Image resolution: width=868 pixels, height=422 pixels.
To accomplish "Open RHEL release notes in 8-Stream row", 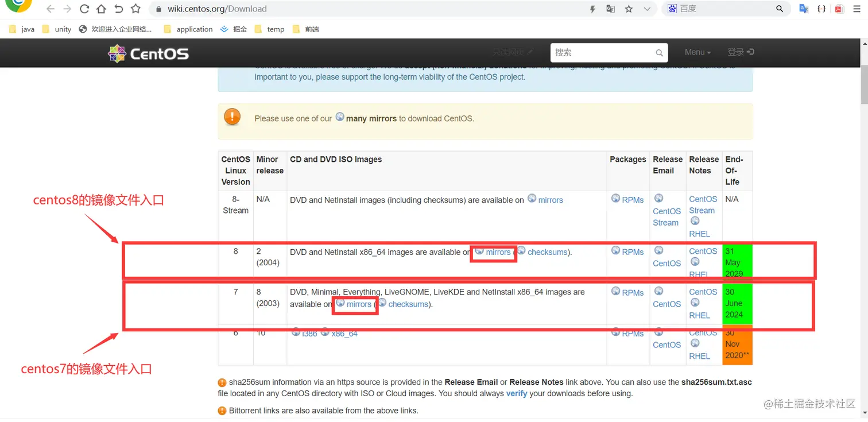I will (x=700, y=234).
